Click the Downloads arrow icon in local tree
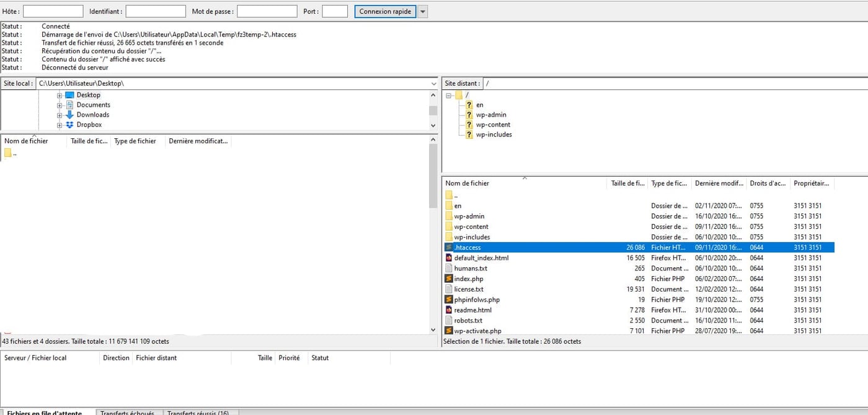Viewport: 868px width, 415px height. [x=69, y=115]
